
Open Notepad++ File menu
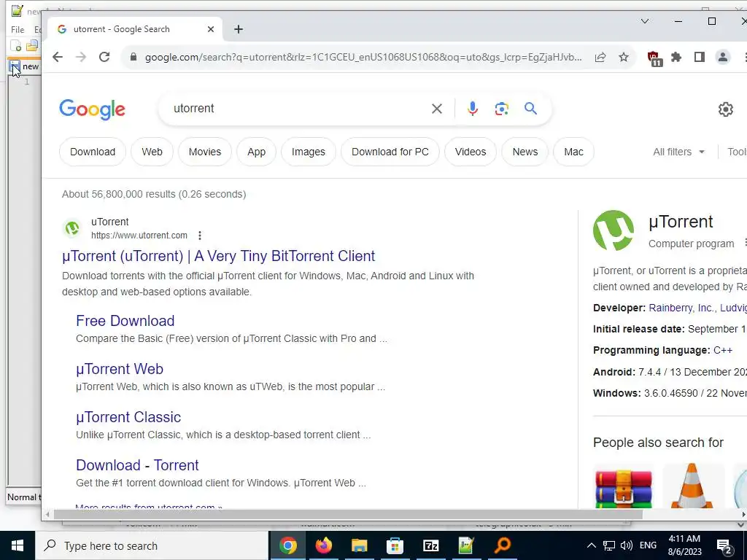click(18, 29)
